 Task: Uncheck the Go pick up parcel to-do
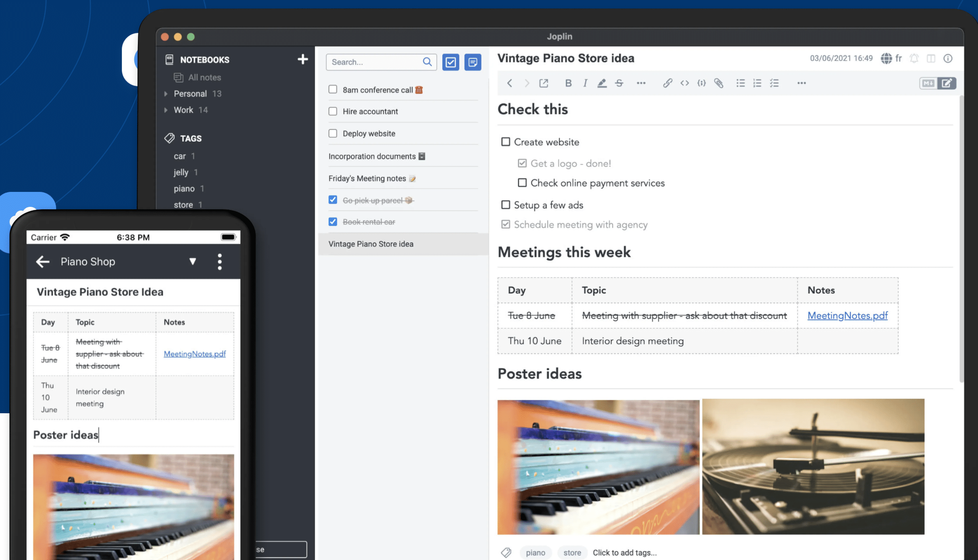[x=333, y=200]
